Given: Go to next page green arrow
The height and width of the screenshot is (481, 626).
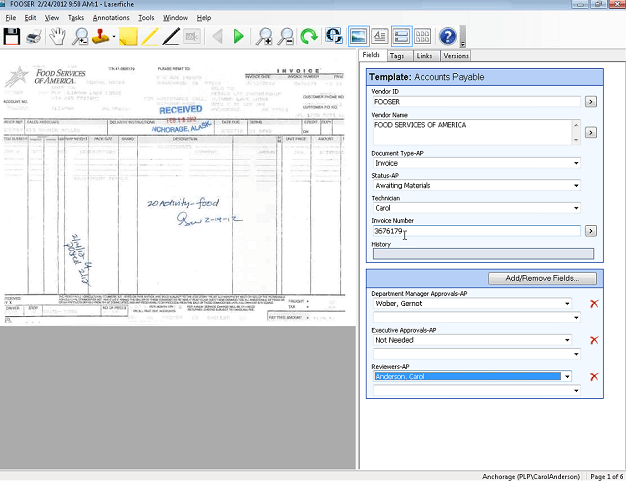Looking at the screenshot, I should point(238,37).
